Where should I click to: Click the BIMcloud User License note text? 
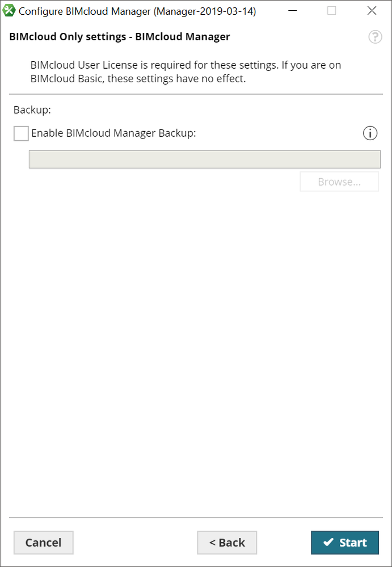[x=186, y=72]
